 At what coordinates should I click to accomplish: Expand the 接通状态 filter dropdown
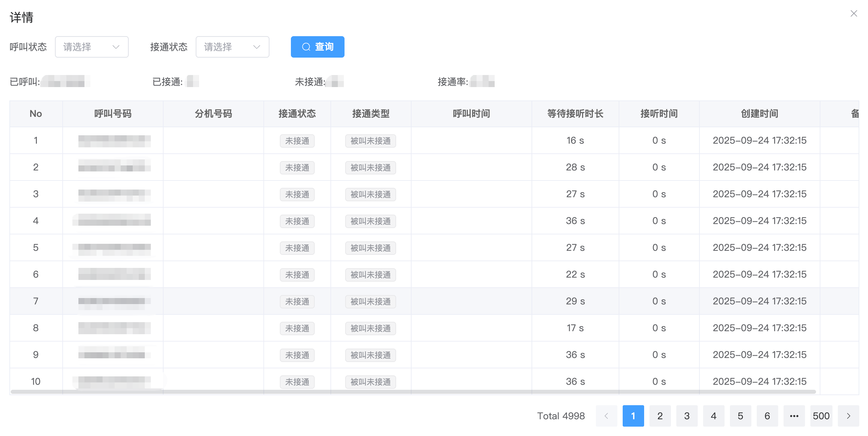pos(232,47)
